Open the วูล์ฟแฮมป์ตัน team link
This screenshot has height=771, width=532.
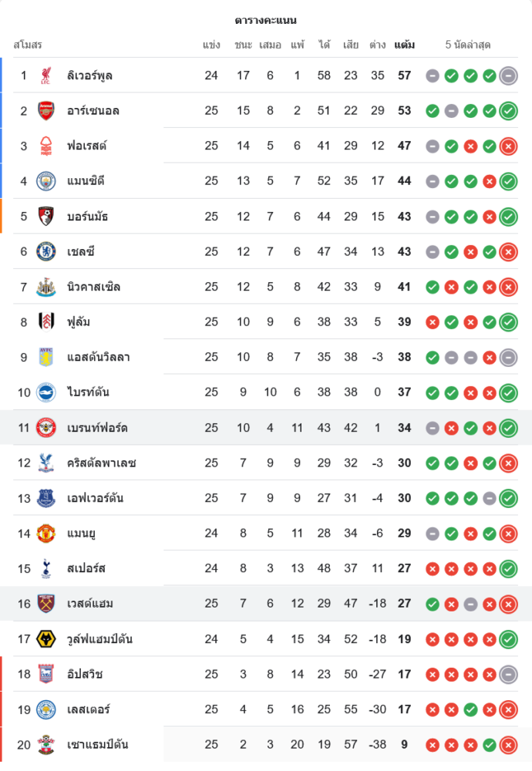[x=99, y=639]
